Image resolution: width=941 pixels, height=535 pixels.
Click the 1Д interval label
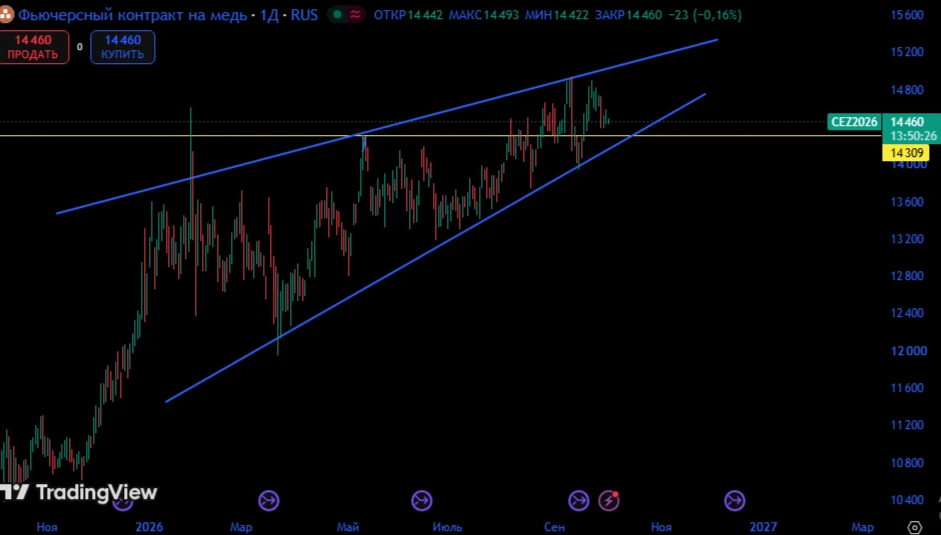coord(269,14)
